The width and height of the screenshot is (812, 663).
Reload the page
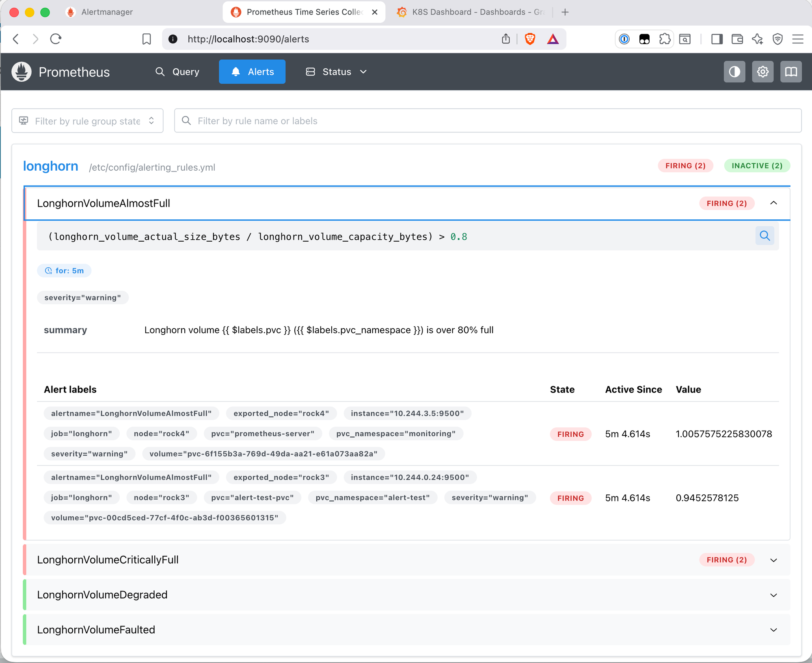pyautogui.click(x=56, y=39)
